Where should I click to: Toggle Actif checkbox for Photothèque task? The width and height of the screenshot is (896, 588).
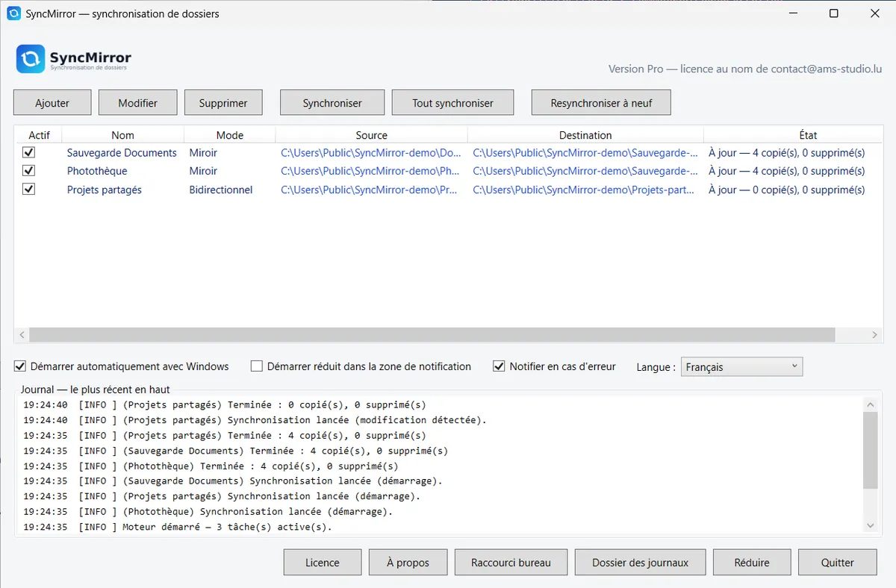coord(29,171)
